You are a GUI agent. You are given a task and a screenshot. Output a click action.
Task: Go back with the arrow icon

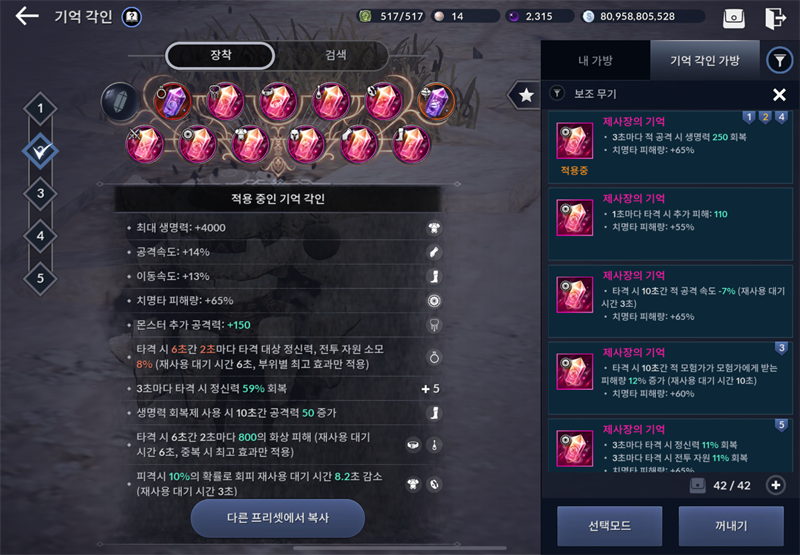pos(27,16)
